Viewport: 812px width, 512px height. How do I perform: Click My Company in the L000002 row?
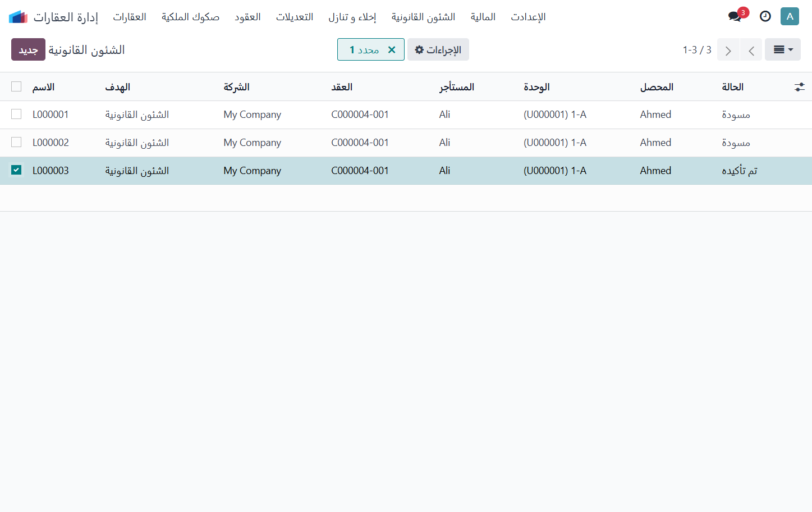pos(252,143)
